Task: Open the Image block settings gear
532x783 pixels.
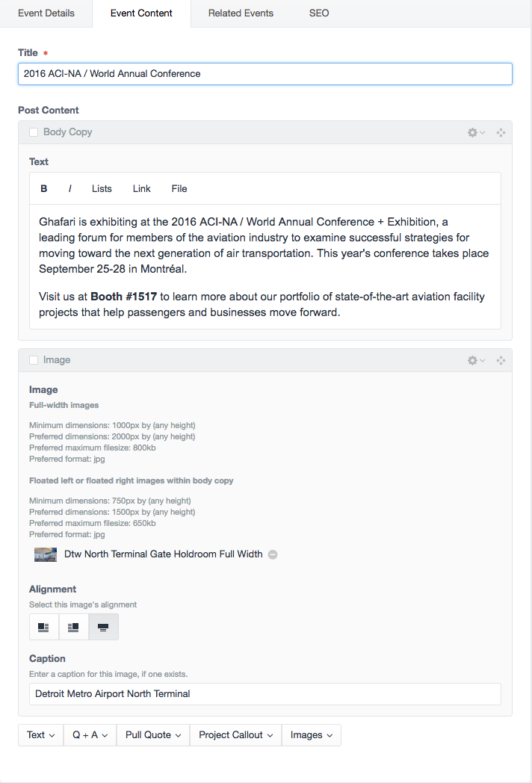Action: pos(476,360)
